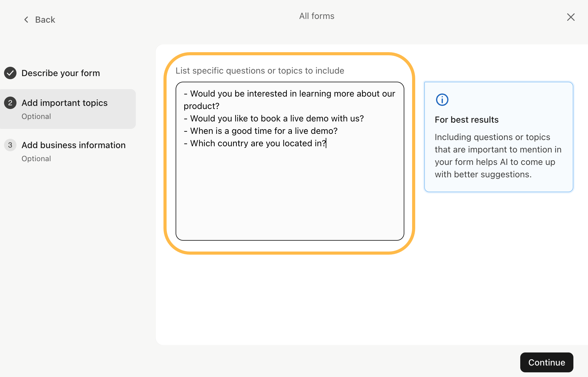This screenshot has height=377, width=588.
Task: Click the List specific questions or topics label
Action: pyautogui.click(x=260, y=71)
